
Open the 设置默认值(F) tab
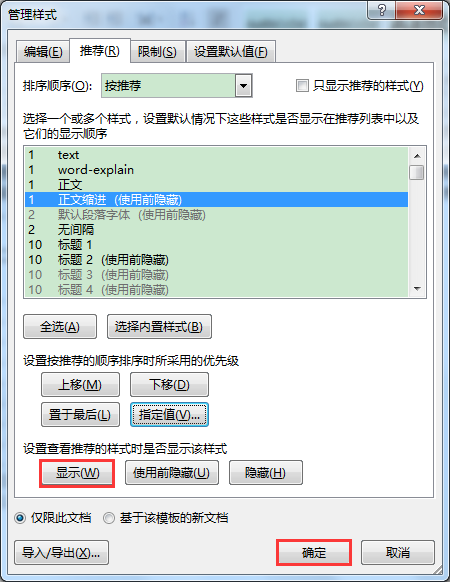[x=231, y=52]
